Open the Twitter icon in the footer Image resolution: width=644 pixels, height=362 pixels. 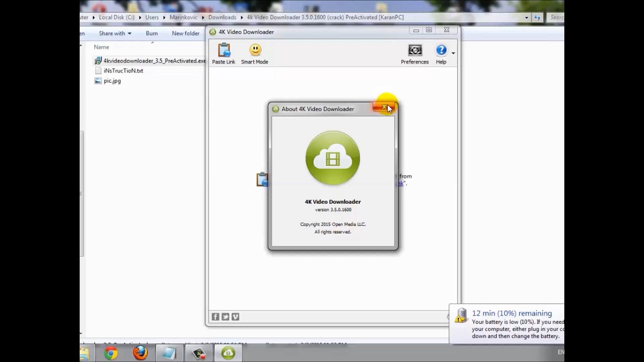(x=225, y=316)
